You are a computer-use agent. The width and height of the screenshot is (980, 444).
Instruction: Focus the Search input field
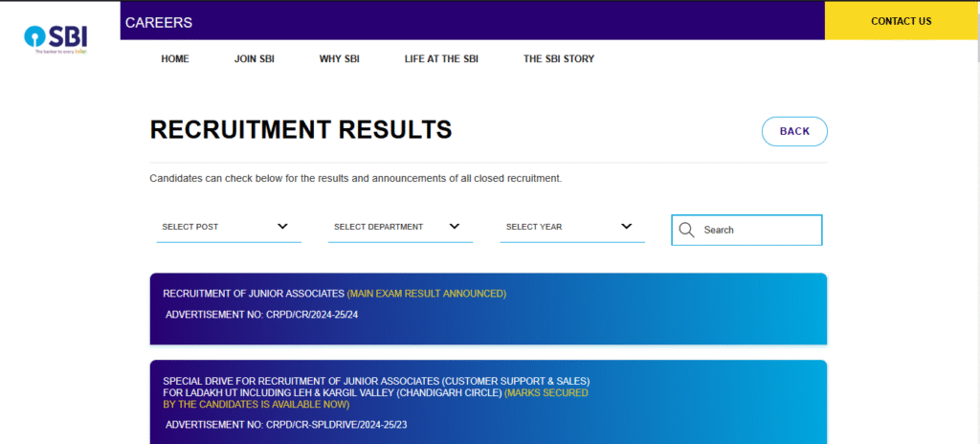(746, 230)
